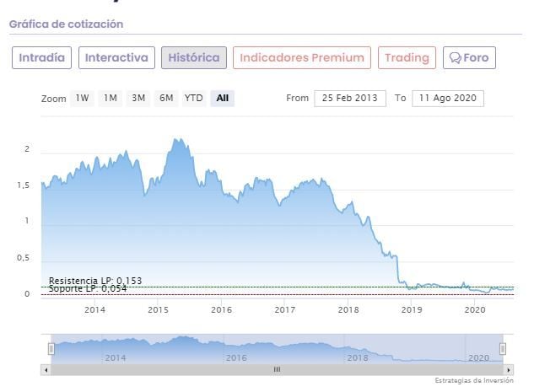Open the Interactiva chart tab
534x392 pixels.
coord(116,58)
